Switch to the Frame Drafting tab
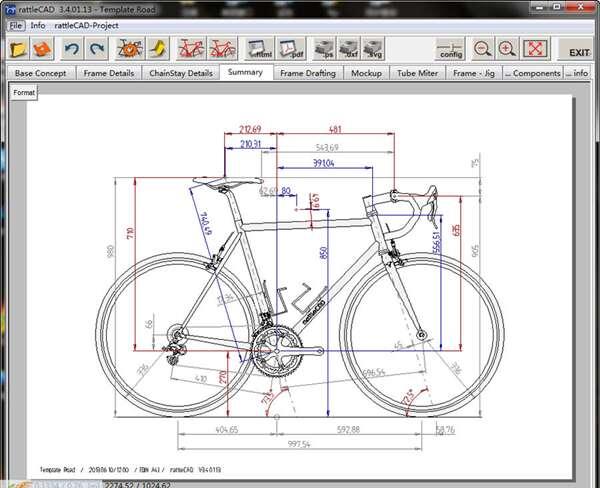The image size is (600, 488). (x=308, y=73)
